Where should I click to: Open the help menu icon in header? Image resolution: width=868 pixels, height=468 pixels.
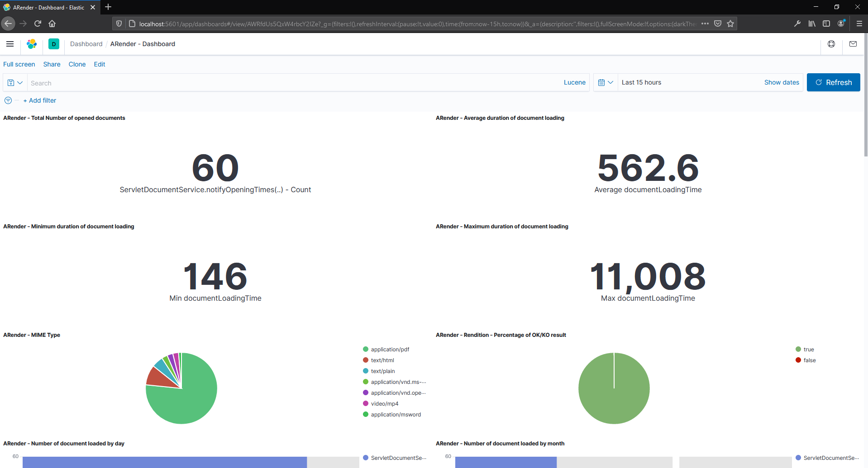(831, 44)
